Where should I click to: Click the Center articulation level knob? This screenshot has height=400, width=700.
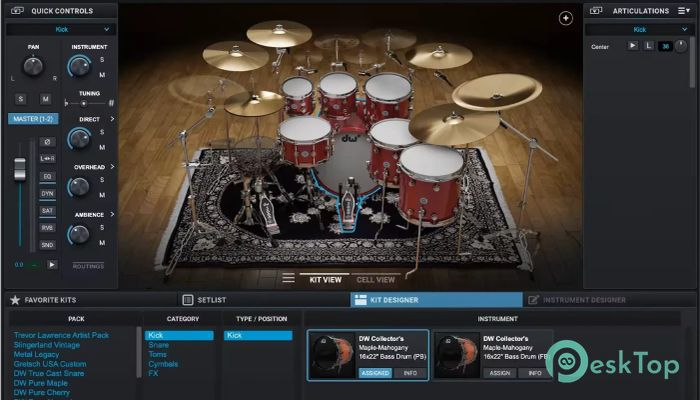tap(680, 46)
